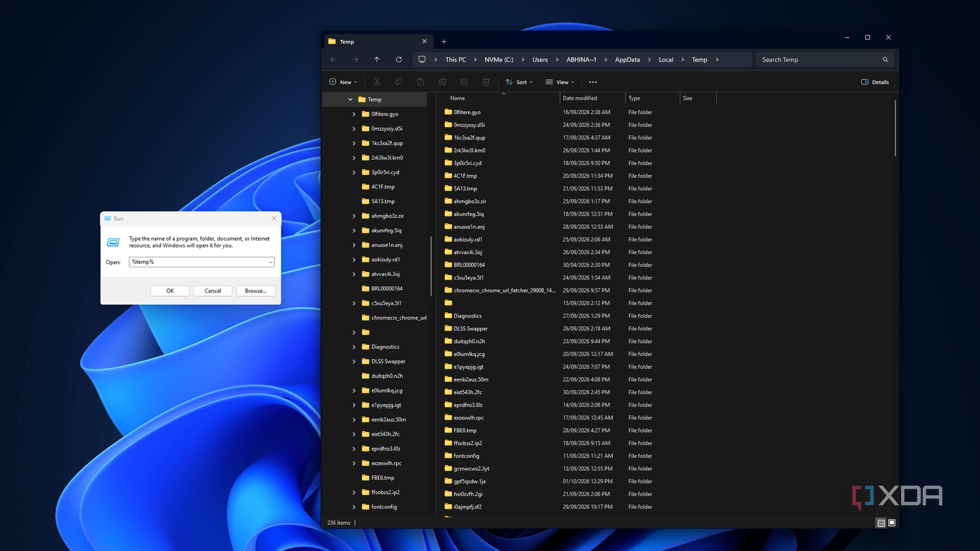Refresh the Temp folder view
The width and height of the screenshot is (980, 551).
point(399,59)
